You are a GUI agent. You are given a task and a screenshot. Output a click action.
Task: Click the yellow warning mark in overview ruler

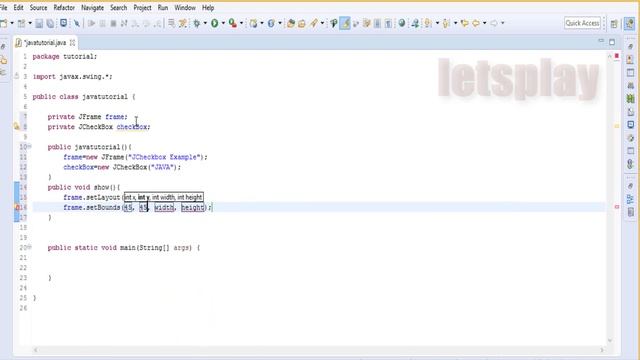pyautogui.click(x=617, y=127)
